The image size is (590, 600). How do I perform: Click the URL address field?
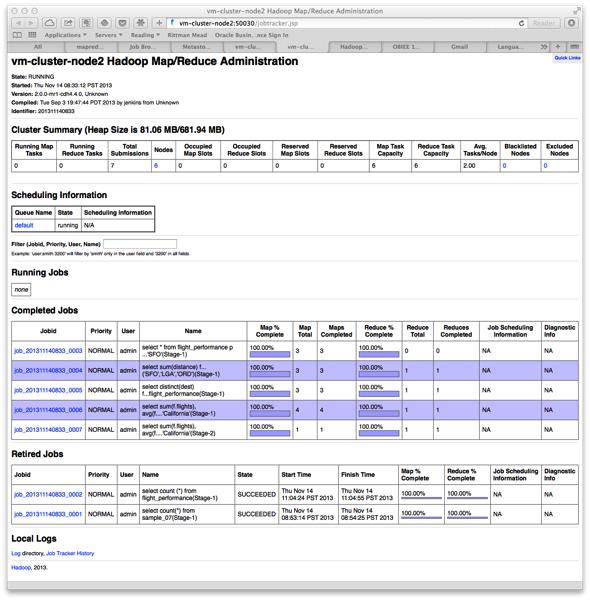(x=344, y=23)
